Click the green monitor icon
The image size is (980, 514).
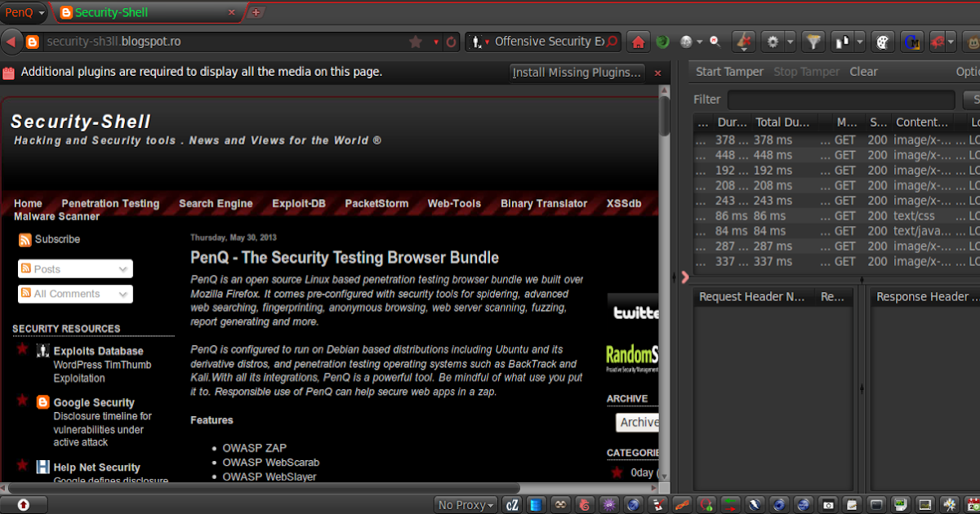(x=901, y=505)
